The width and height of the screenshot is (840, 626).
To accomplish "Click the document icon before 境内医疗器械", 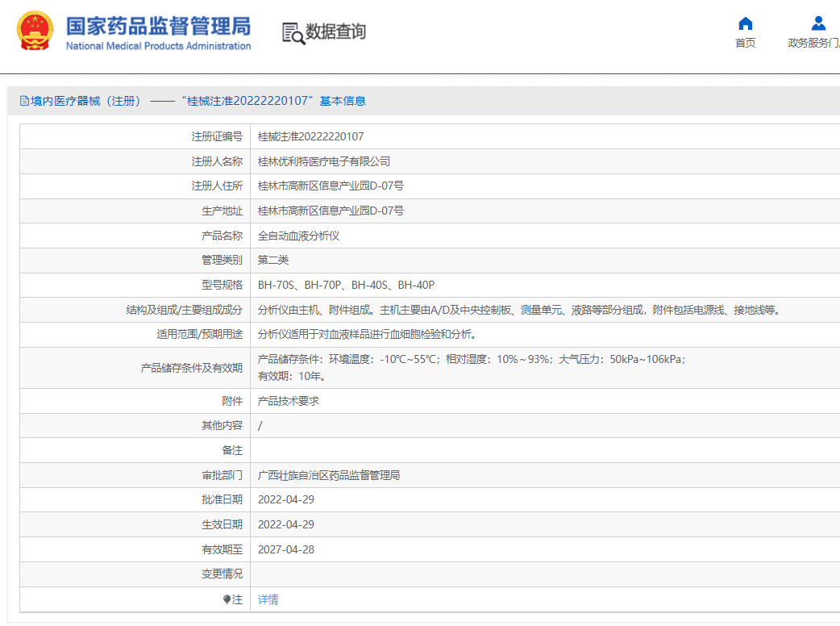I will point(24,101).
